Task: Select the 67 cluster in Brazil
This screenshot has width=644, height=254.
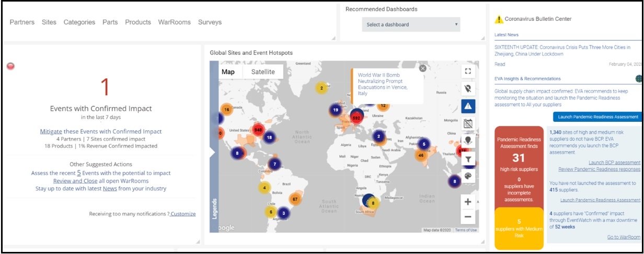Action: coord(295,199)
